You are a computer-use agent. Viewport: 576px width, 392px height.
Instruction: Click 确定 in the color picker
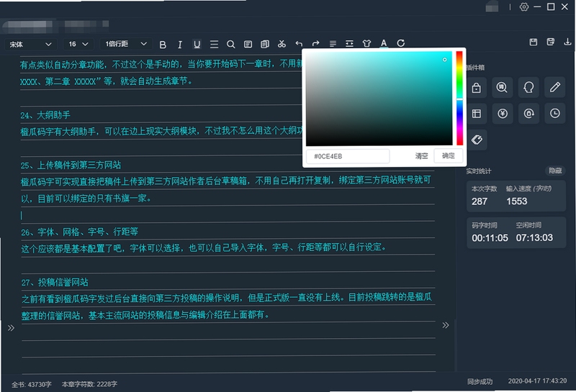click(x=448, y=155)
